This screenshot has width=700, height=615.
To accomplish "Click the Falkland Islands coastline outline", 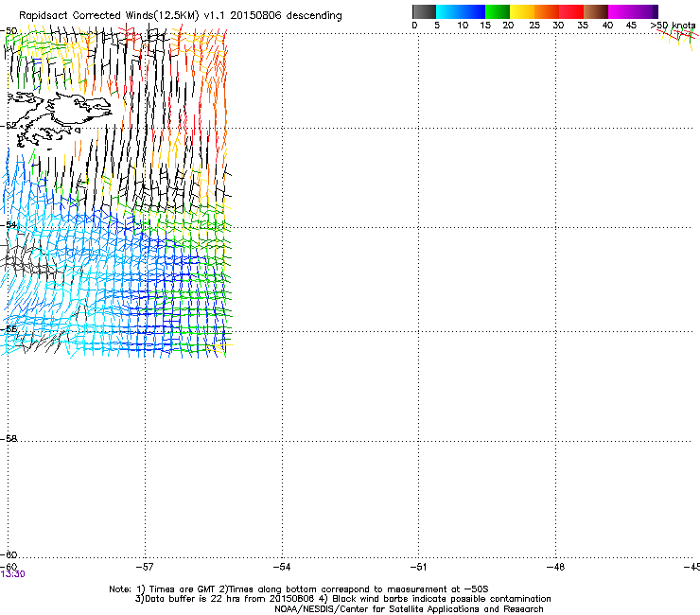I will click(59, 119).
